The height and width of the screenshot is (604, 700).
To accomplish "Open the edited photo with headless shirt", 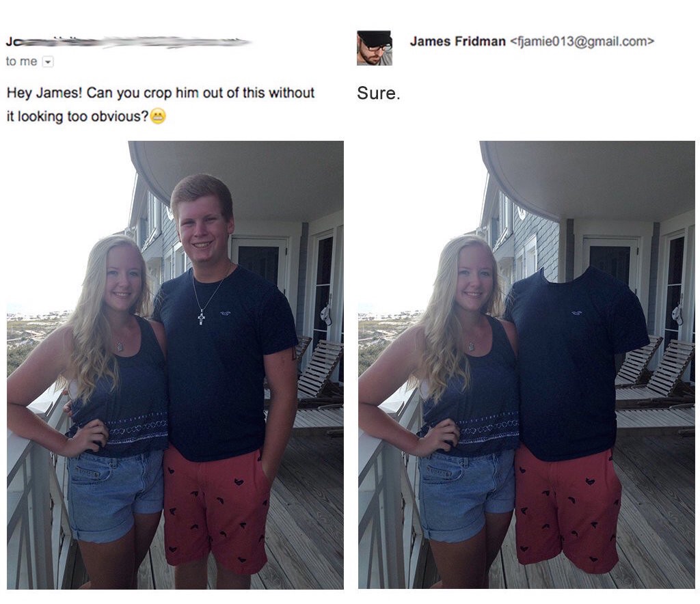I will click(x=526, y=365).
